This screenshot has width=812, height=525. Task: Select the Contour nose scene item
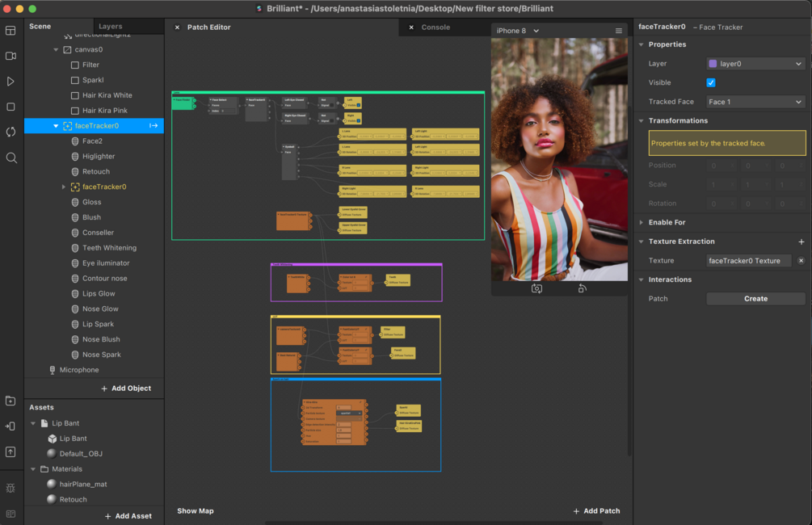coord(104,279)
